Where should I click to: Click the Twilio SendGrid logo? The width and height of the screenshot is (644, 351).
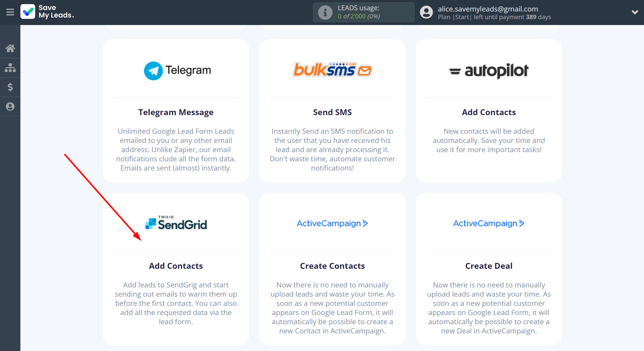176,223
